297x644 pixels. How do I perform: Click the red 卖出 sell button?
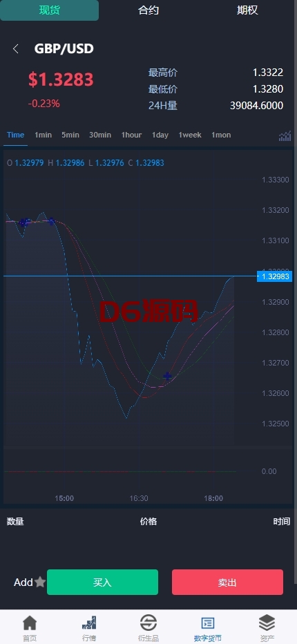(x=227, y=582)
